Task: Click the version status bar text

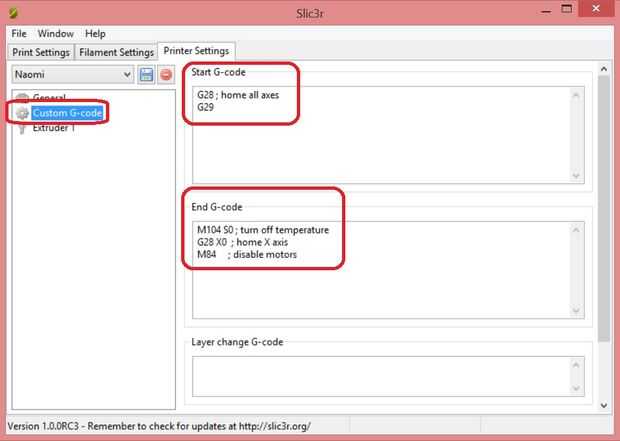Action: [159, 426]
